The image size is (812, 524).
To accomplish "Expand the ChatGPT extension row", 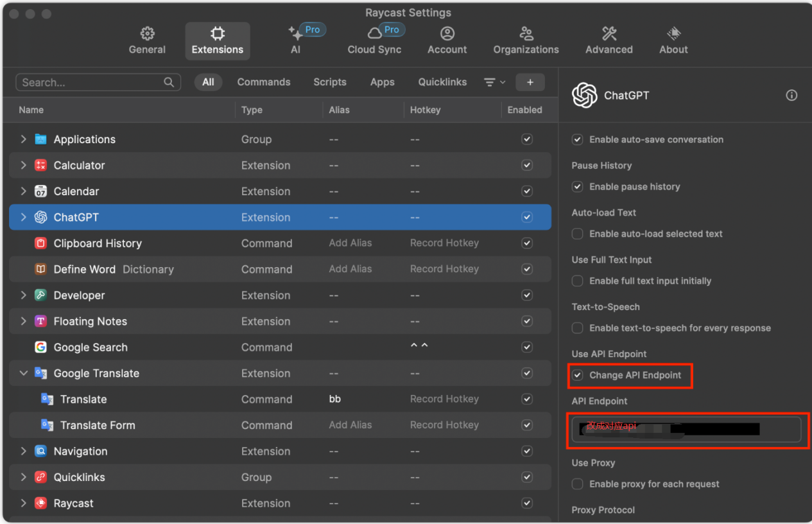I will [24, 217].
